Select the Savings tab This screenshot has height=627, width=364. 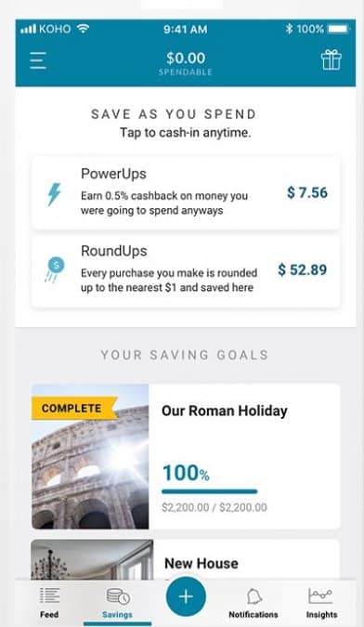click(118, 604)
